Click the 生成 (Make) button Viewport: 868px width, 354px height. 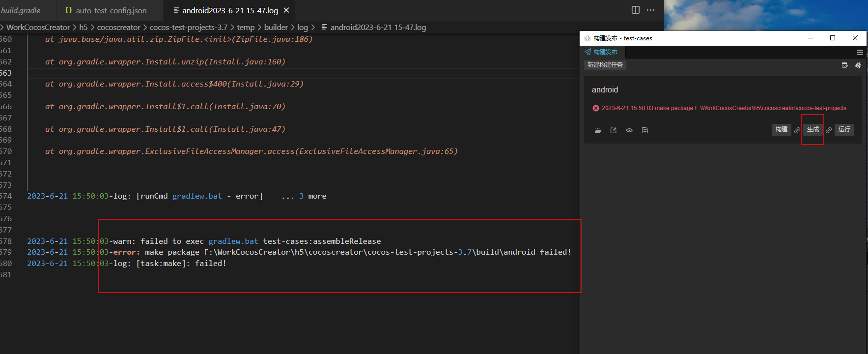point(813,129)
